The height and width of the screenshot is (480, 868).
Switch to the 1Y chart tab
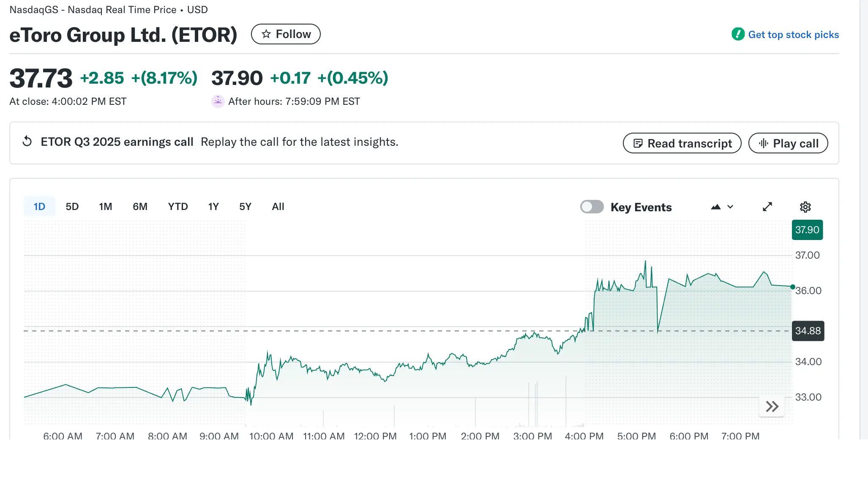coord(213,207)
